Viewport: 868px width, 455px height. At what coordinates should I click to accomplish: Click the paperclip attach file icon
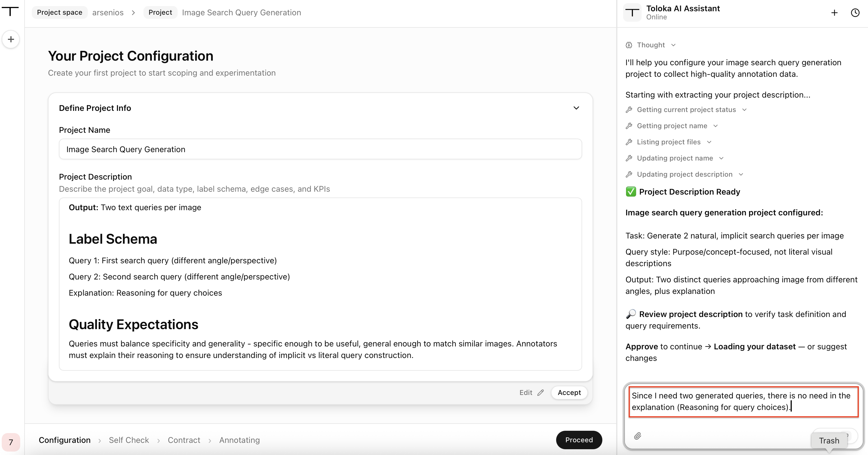point(638,436)
